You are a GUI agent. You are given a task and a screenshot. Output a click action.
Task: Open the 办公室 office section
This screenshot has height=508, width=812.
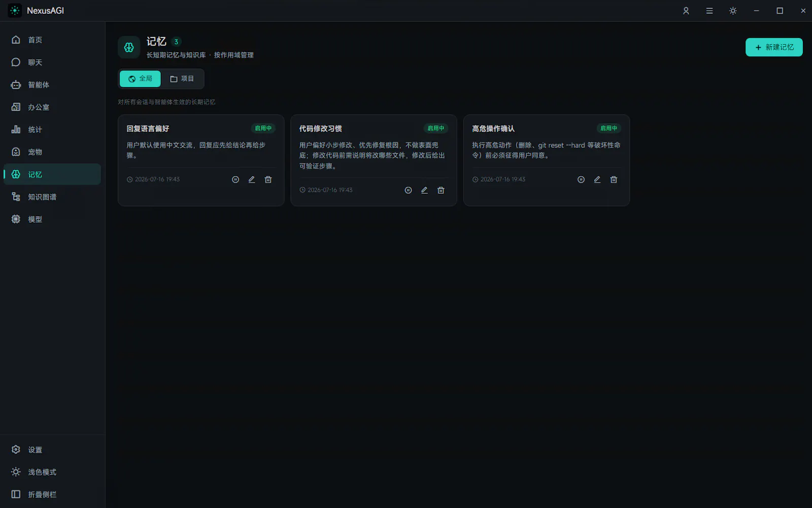[x=52, y=107]
